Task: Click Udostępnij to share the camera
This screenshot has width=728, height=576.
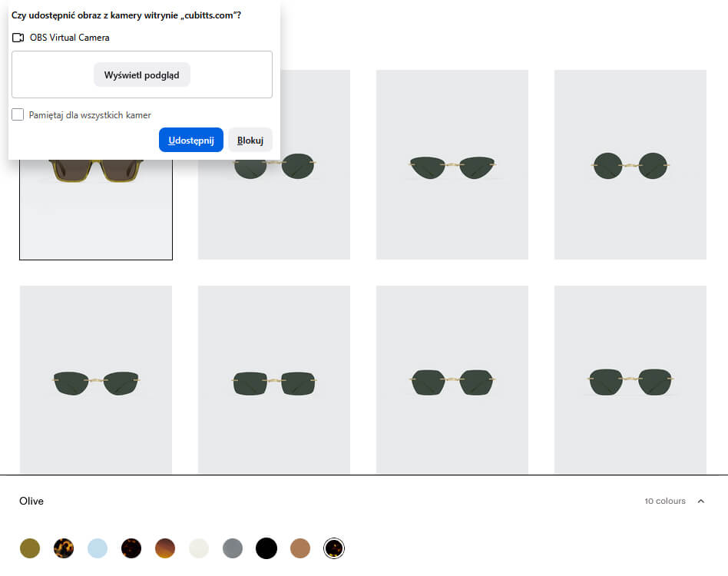Action: [190, 140]
